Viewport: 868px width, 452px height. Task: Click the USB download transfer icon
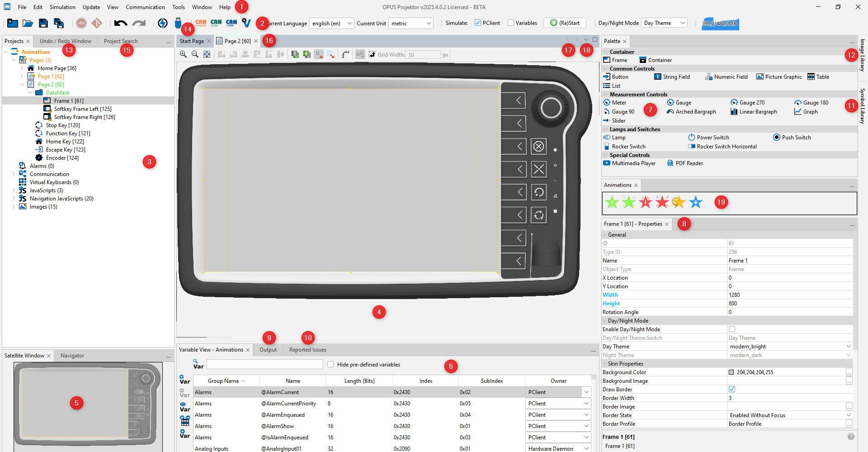click(179, 23)
